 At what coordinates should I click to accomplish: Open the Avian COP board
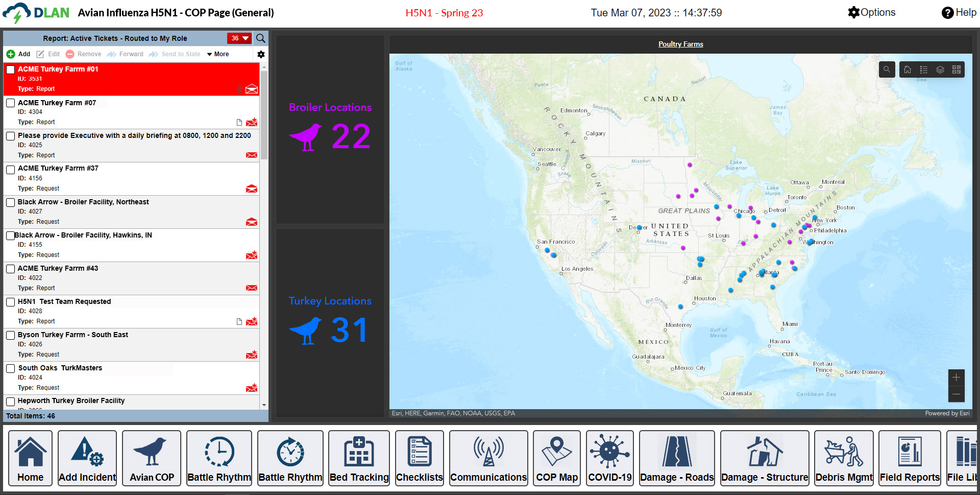tap(152, 458)
